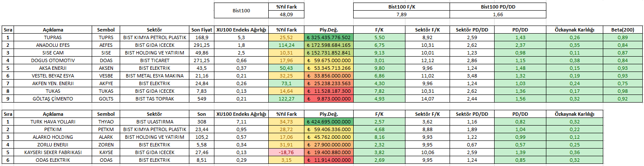Select the Sektör header in top table
This screenshot has height=166, width=644.
point(155,30)
